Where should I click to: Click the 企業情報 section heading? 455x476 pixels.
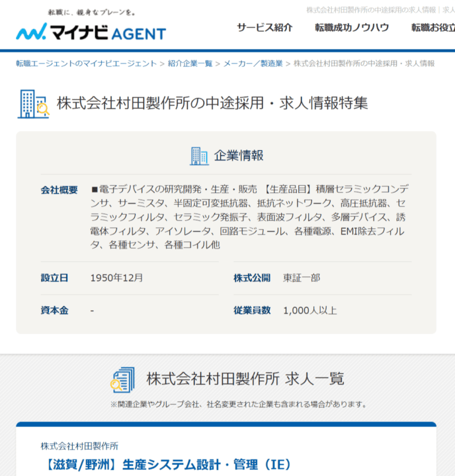[239, 156]
